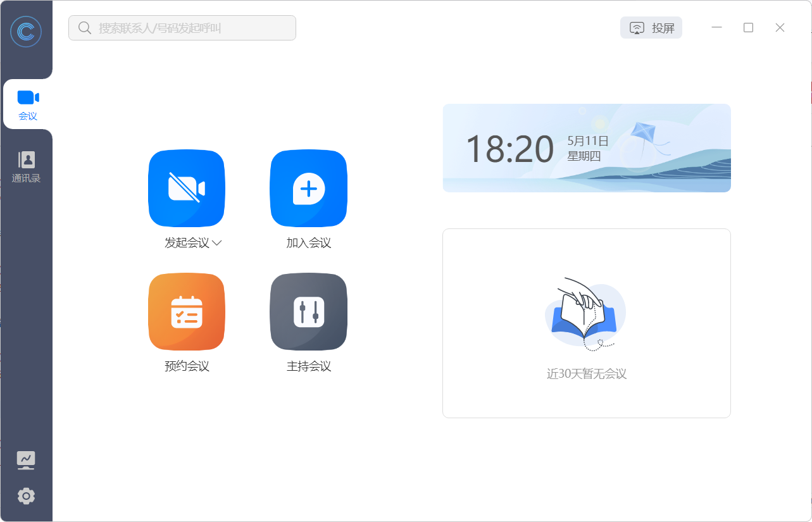Open the 加入会议 (Join Meeting) icon
Image resolution: width=812 pixels, height=522 pixels.
(x=308, y=188)
